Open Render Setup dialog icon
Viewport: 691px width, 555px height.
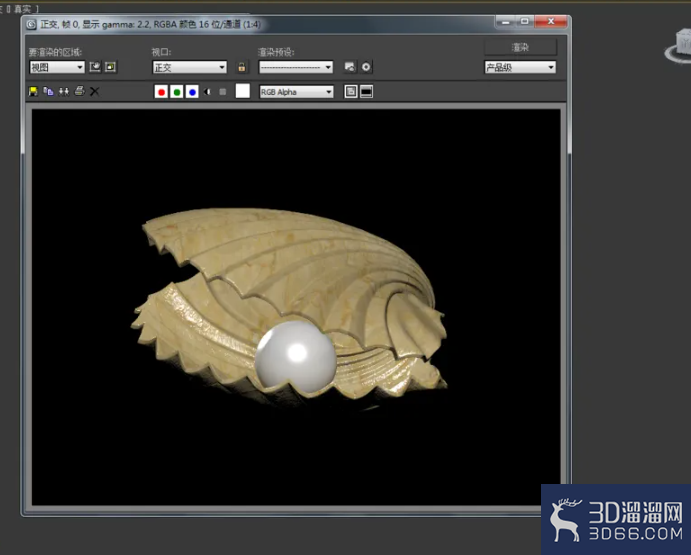[x=350, y=67]
